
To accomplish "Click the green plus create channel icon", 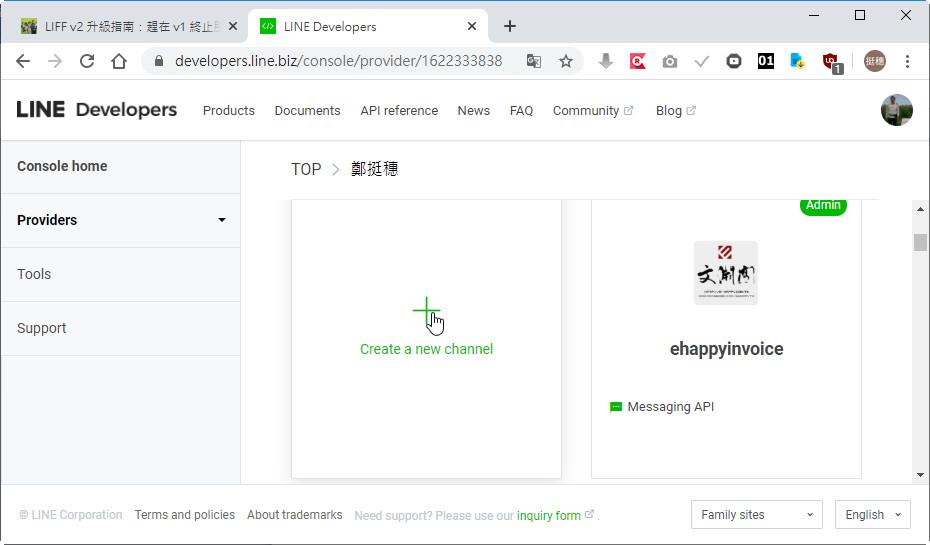I will 426,310.
